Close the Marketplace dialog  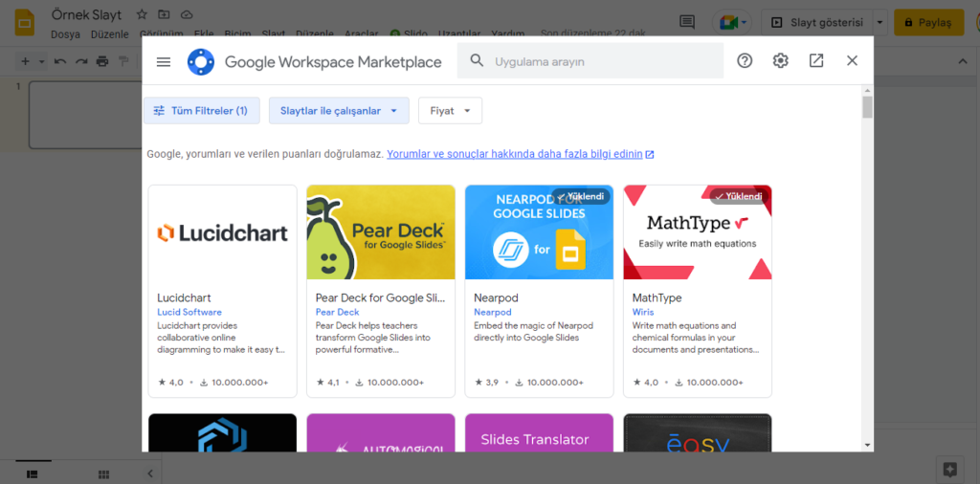852,60
